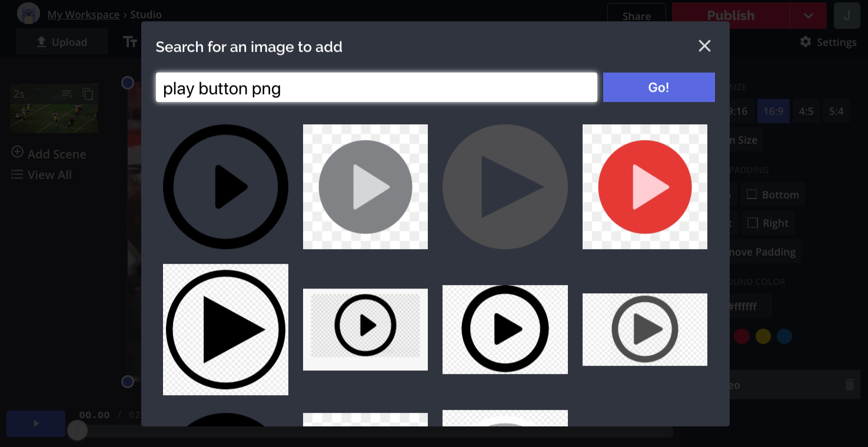Select the 4:5 output size
868x447 pixels.
click(x=806, y=111)
